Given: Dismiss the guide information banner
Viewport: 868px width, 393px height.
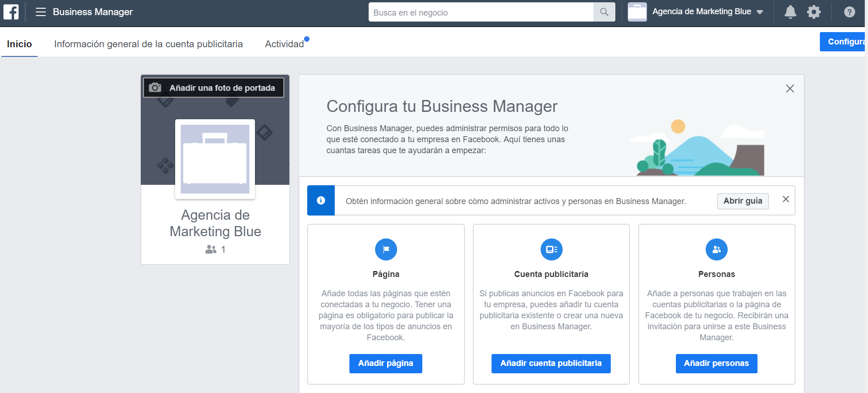Looking at the screenshot, I should pos(785,199).
